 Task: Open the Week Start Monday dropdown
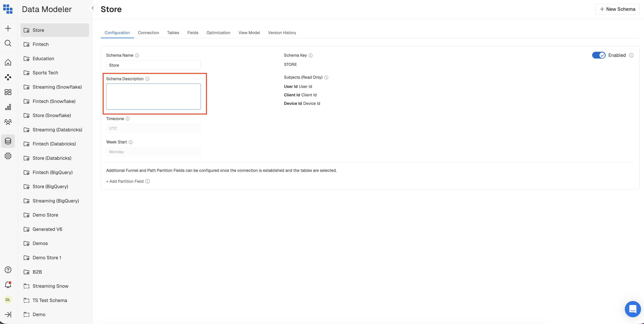153,152
